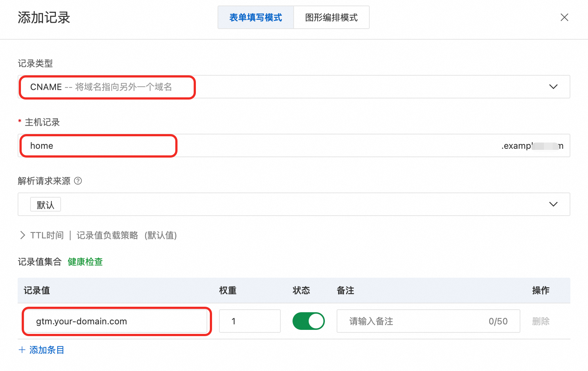Select the 默认 tag in request source
The image size is (588, 371).
pos(46,205)
